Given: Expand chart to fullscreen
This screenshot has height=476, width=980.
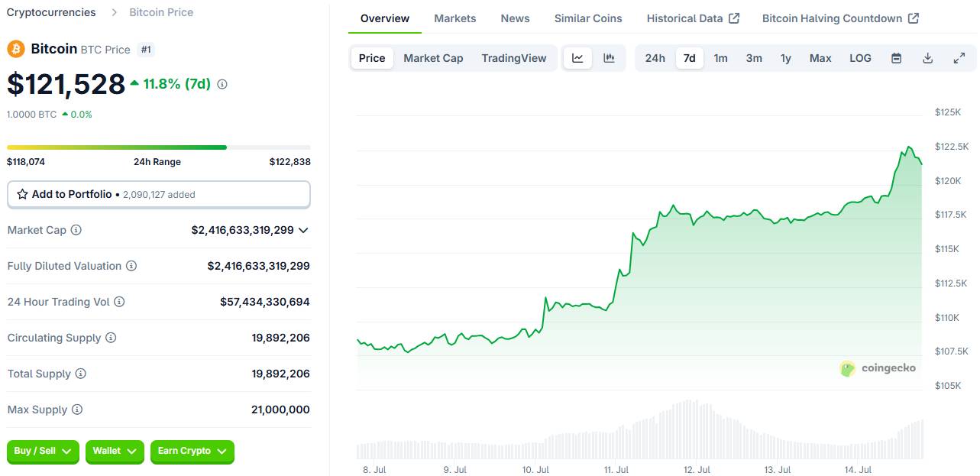Looking at the screenshot, I should click(959, 58).
